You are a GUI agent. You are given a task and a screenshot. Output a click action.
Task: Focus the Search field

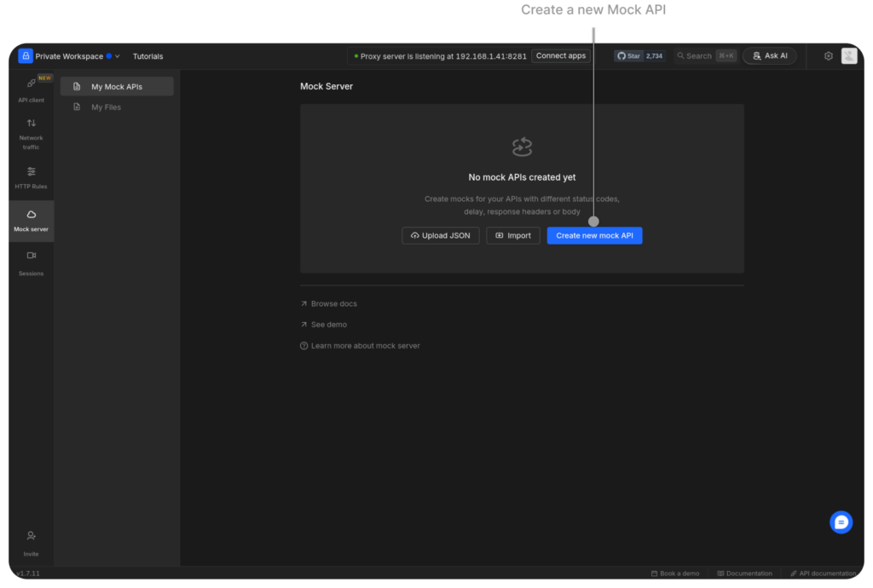click(x=706, y=55)
